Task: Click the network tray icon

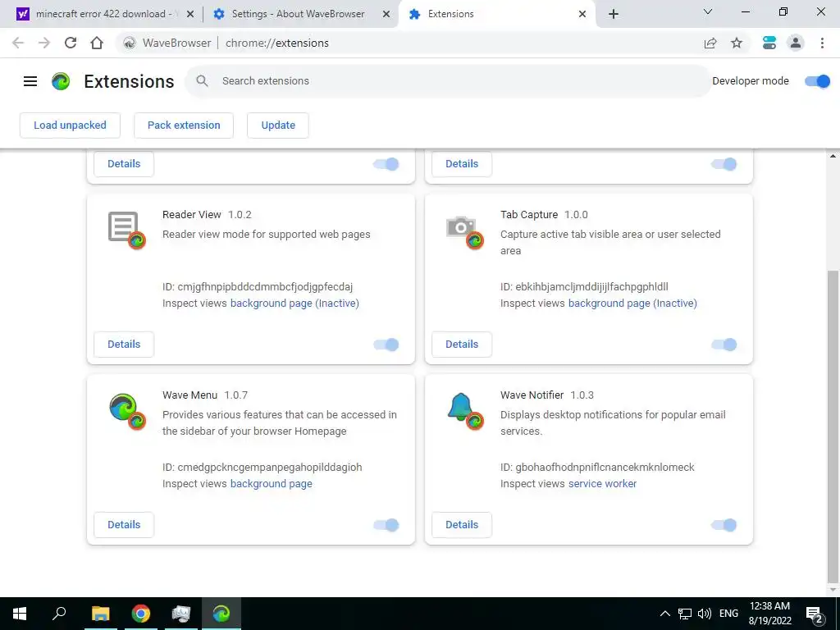Action: tap(685, 614)
